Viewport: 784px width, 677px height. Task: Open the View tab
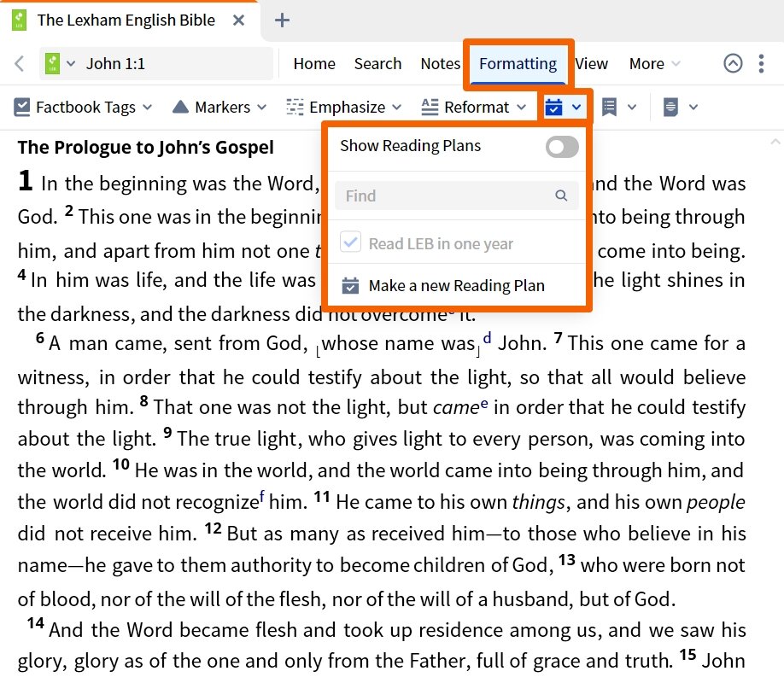coord(592,63)
